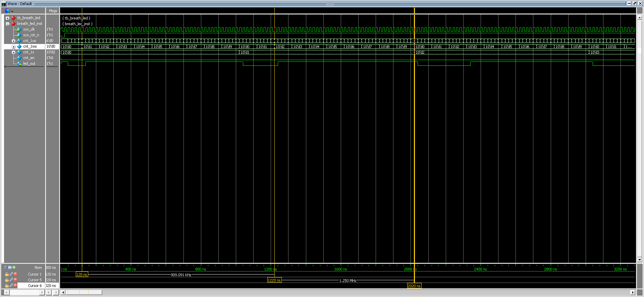Open the wave format objects dropdown icon
The width and height of the screenshot is (644, 297).
8,11
